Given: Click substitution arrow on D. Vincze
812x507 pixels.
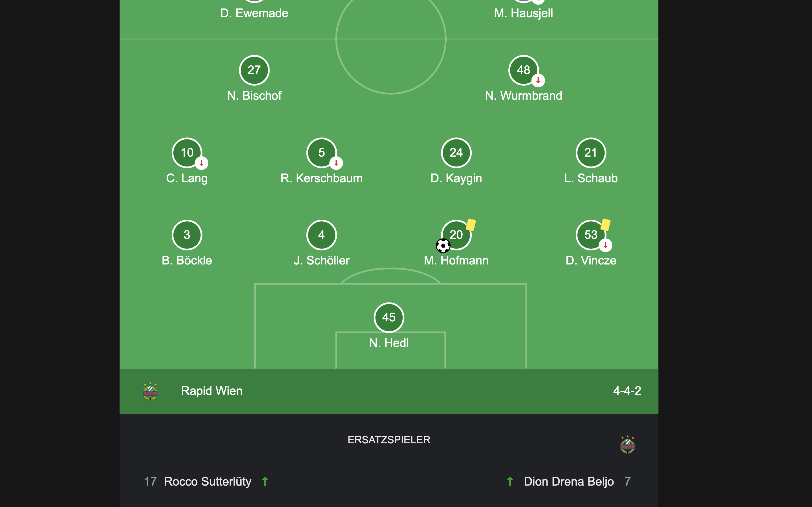Looking at the screenshot, I should click(606, 245).
